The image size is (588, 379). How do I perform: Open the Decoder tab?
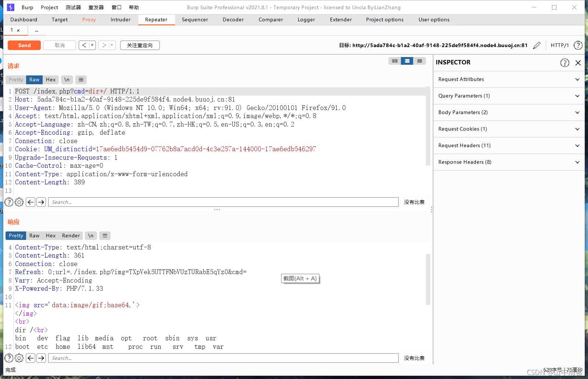click(233, 20)
